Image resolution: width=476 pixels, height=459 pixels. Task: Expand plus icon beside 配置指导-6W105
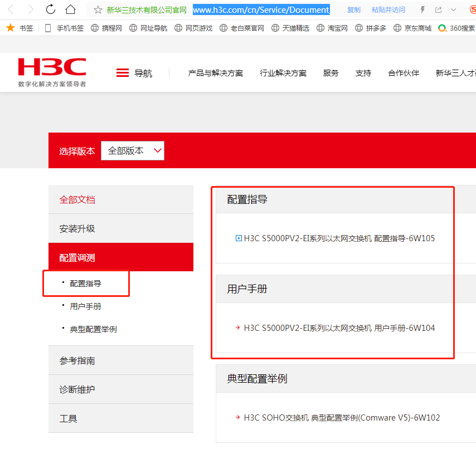click(239, 238)
